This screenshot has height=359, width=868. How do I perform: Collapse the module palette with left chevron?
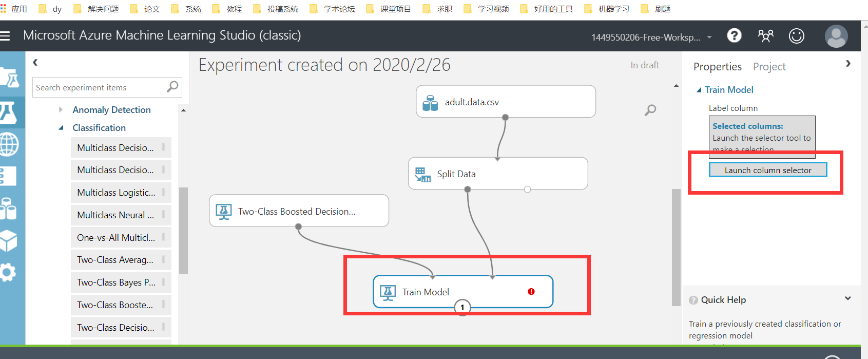(x=35, y=63)
